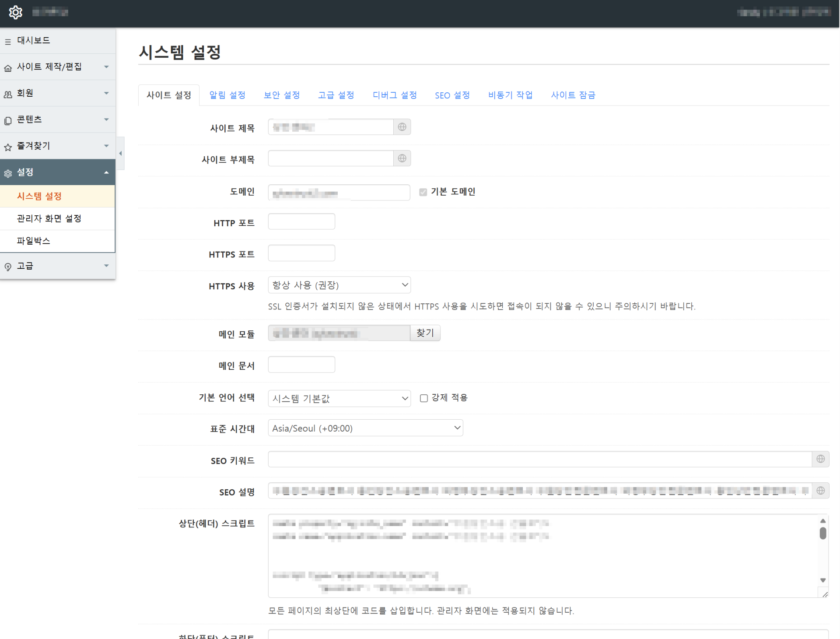Image resolution: width=840 pixels, height=639 pixels.
Task: Switch to the SEO 설정 tab
Action: (x=452, y=95)
